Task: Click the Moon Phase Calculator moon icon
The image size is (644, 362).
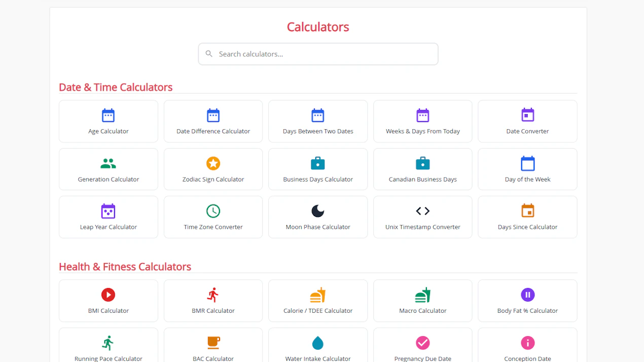Action: [318, 211]
